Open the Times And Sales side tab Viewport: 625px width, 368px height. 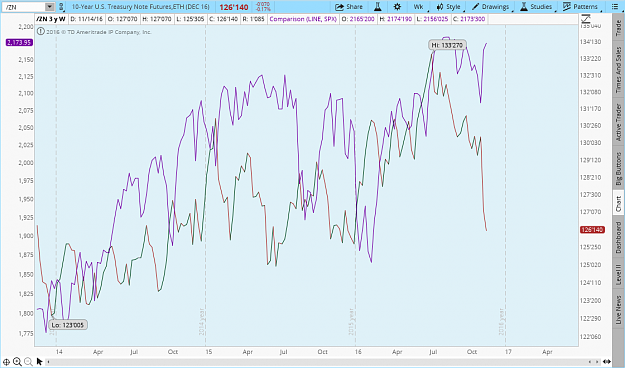point(618,69)
